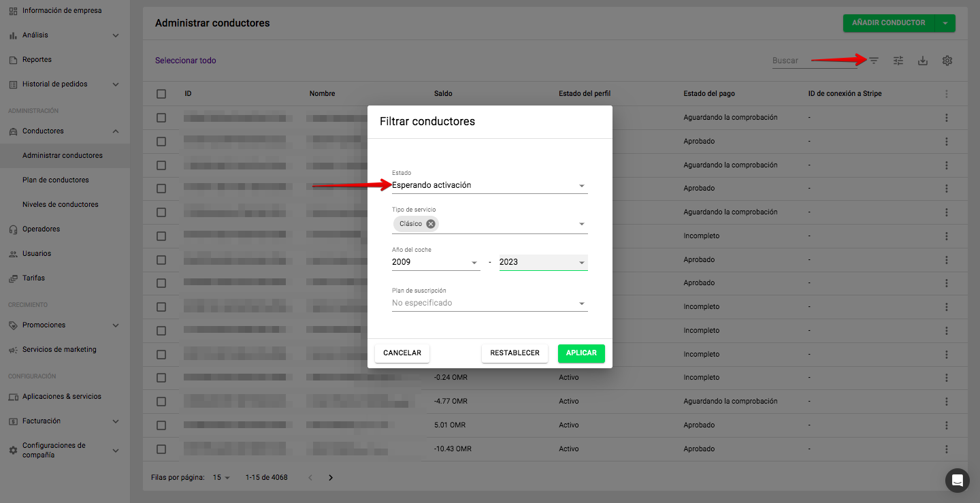Open the Estado dropdown
The image size is (980, 503).
[x=489, y=185]
